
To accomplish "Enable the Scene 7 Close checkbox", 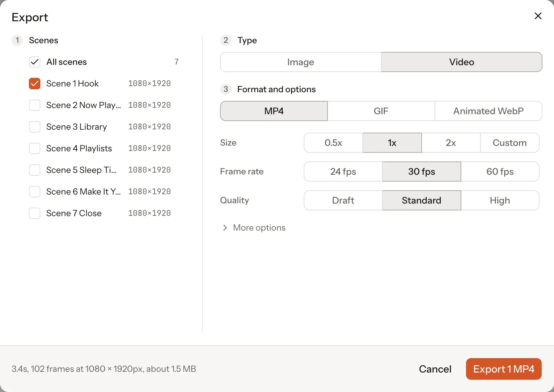I will [x=35, y=213].
